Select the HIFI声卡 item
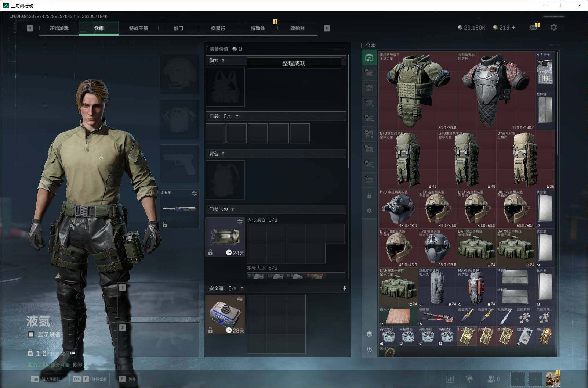Viewport: 588px width, 388px height. (x=545, y=71)
